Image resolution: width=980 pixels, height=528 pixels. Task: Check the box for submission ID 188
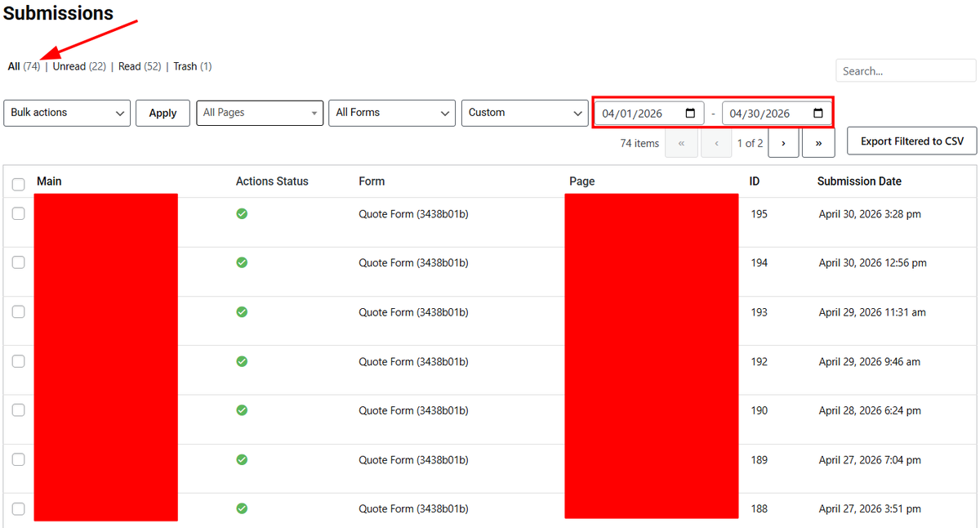pos(18,508)
